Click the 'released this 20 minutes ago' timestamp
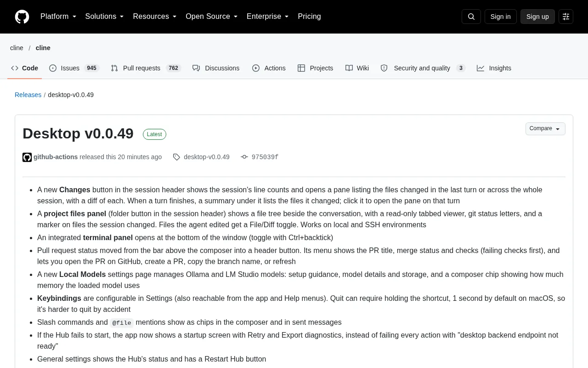This screenshot has height=368, width=588. [x=120, y=157]
